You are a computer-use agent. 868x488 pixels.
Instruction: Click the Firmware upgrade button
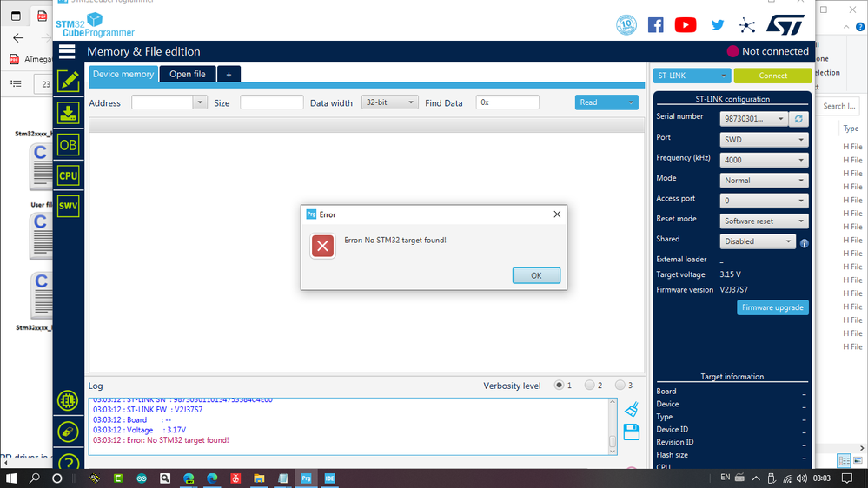(772, 307)
